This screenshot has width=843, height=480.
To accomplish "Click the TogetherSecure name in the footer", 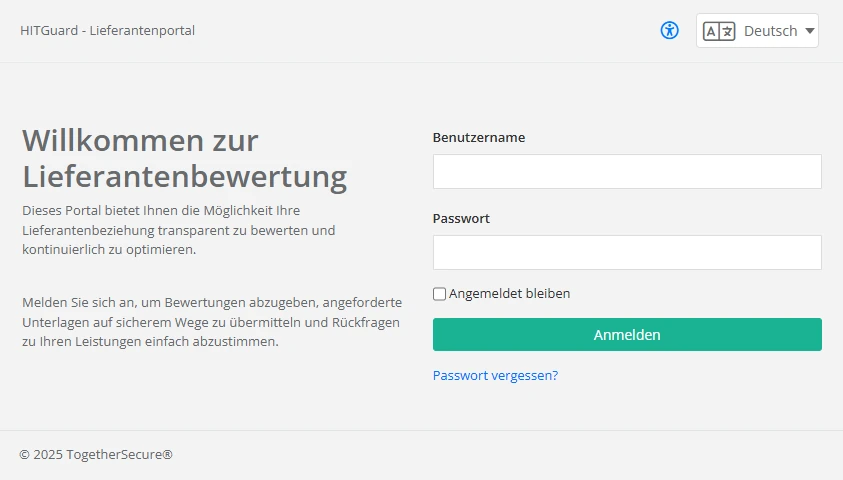I will tap(119, 455).
